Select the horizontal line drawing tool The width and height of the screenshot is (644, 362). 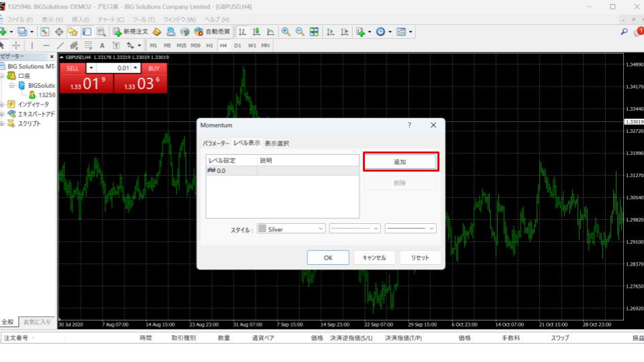46,45
